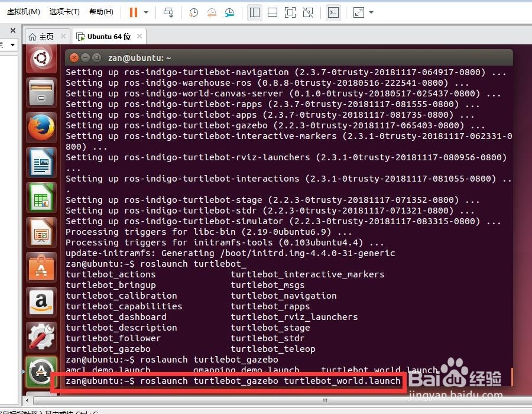The height and width of the screenshot is (414, 532).
Task: Open the snapshot manager icon
Action: point(229,12)
